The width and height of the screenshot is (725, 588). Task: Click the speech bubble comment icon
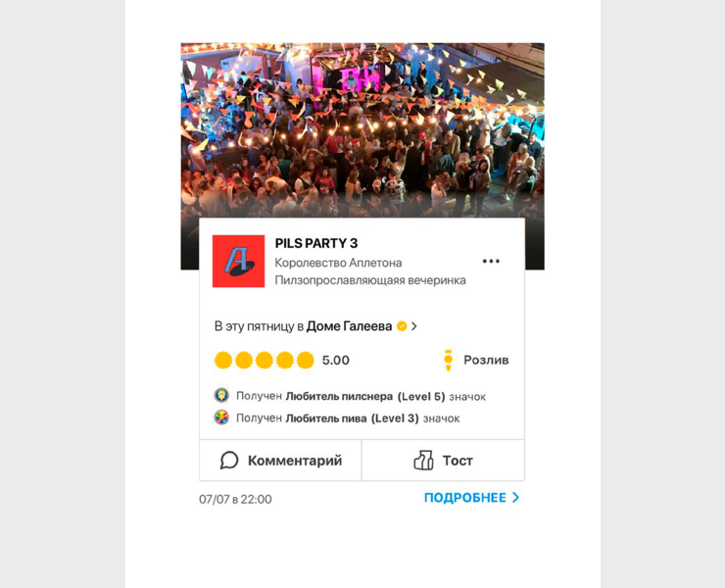(x=229, y=461)
